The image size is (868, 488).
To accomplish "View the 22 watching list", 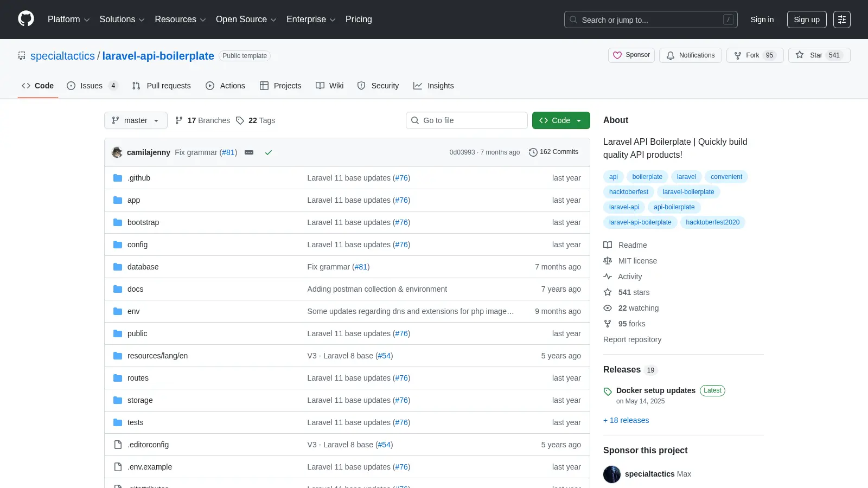I will [631, 308].
